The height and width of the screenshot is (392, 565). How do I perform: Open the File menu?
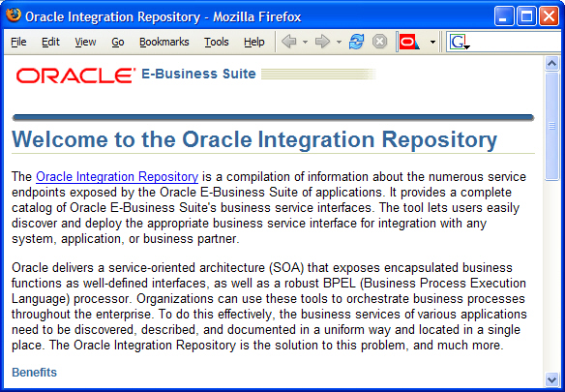click(18, 42)
